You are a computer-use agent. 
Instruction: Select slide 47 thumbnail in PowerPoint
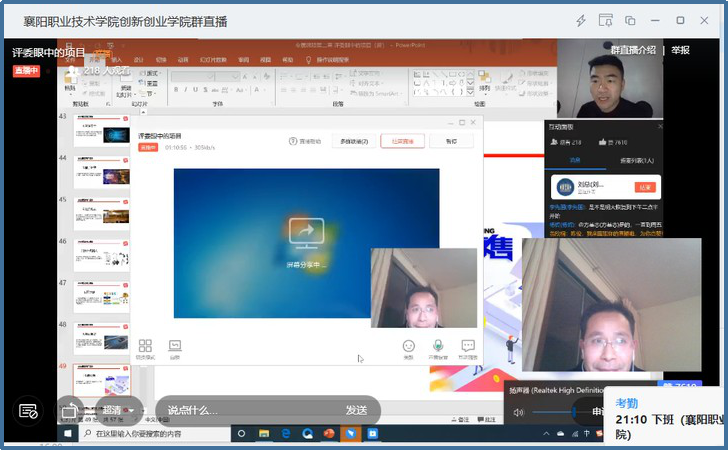(x=102, y=297)
